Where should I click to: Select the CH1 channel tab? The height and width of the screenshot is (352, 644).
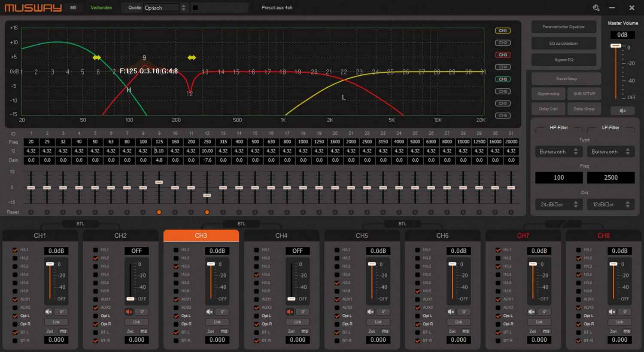click(40, 236)
